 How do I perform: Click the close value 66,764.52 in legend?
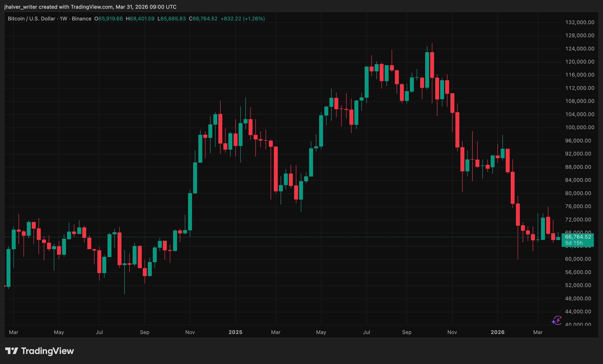pos(205,18)
